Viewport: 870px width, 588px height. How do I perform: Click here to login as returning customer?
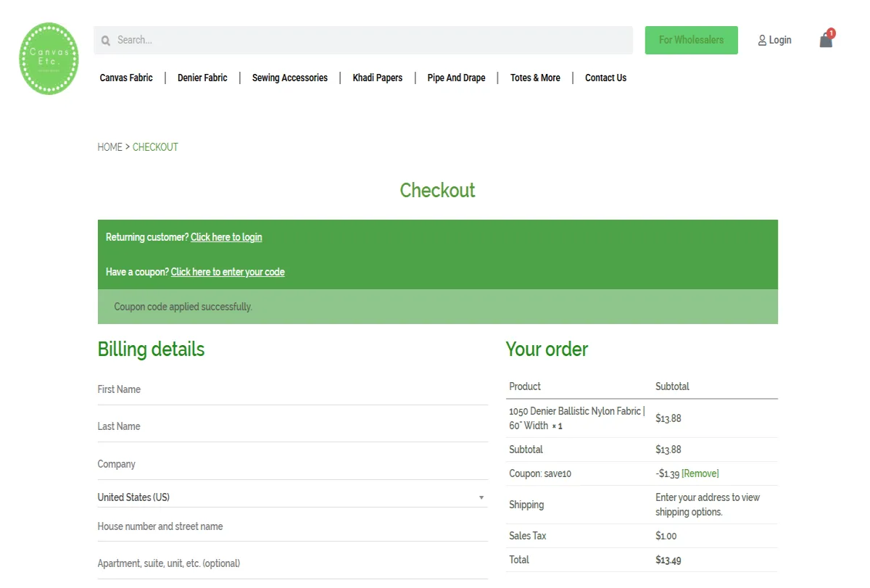pos(226,237)
